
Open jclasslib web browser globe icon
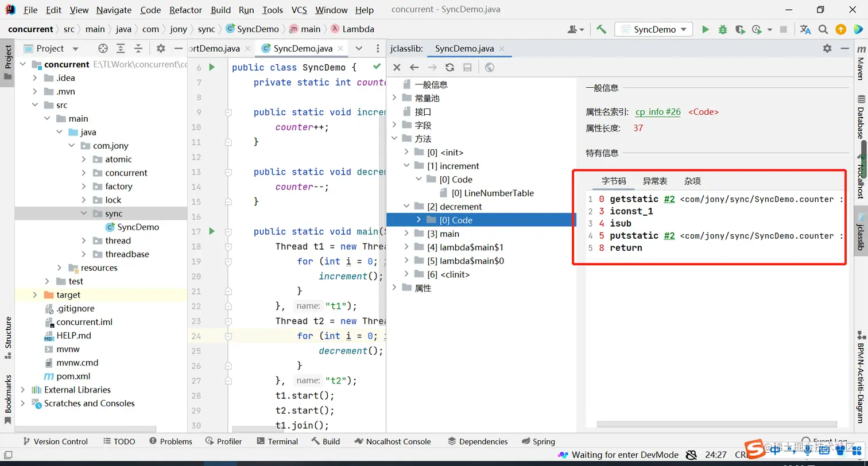489,68
